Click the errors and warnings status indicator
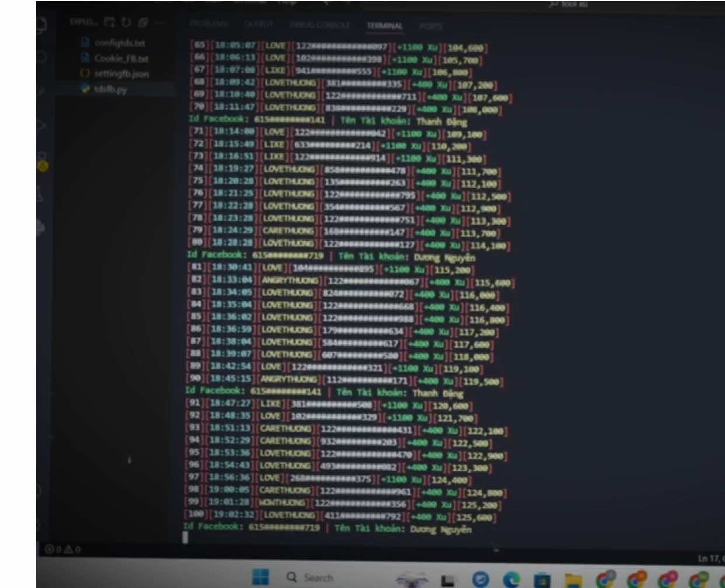This screenshot has width=725, height=588. point(63,549)
